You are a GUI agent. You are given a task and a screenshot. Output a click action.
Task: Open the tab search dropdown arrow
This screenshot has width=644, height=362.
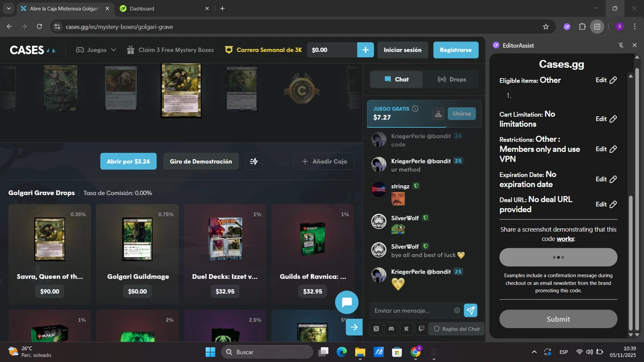9,9
